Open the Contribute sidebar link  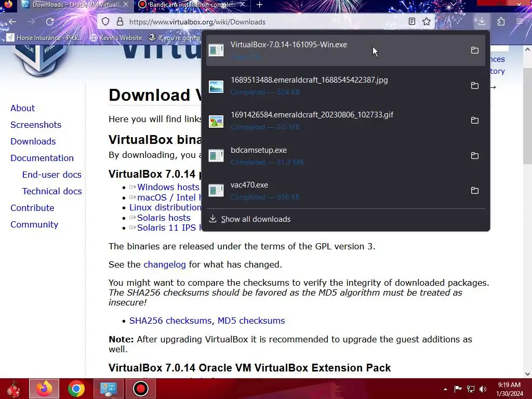point(32,208)
